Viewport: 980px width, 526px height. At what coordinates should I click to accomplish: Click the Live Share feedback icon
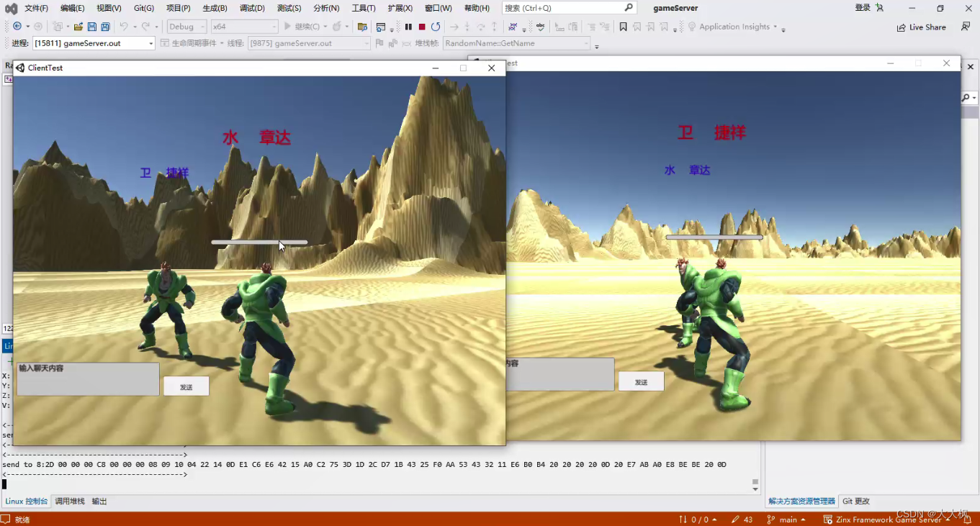(966, 27)
